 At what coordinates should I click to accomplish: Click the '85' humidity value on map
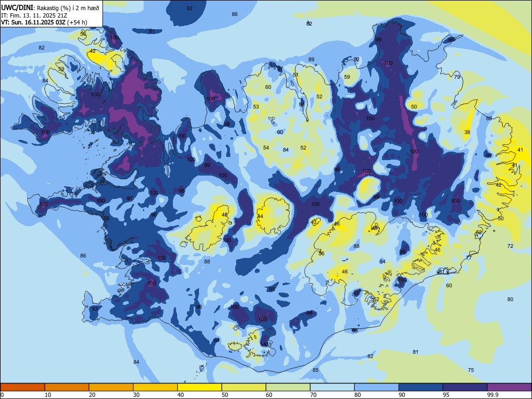coord(315,370)
